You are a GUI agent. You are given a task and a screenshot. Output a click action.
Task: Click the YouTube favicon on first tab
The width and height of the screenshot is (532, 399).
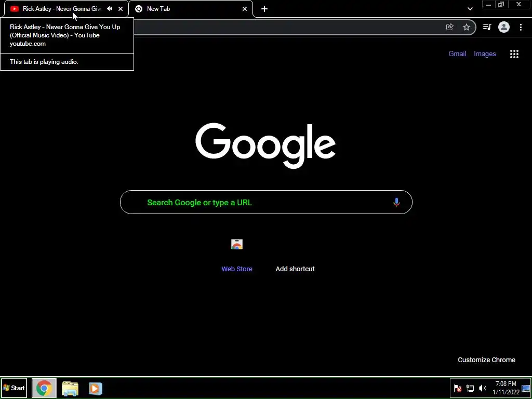(x=14, y=9)
